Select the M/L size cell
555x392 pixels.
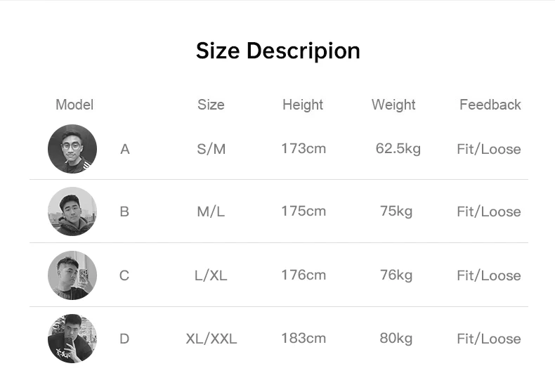tap(211, 211)
